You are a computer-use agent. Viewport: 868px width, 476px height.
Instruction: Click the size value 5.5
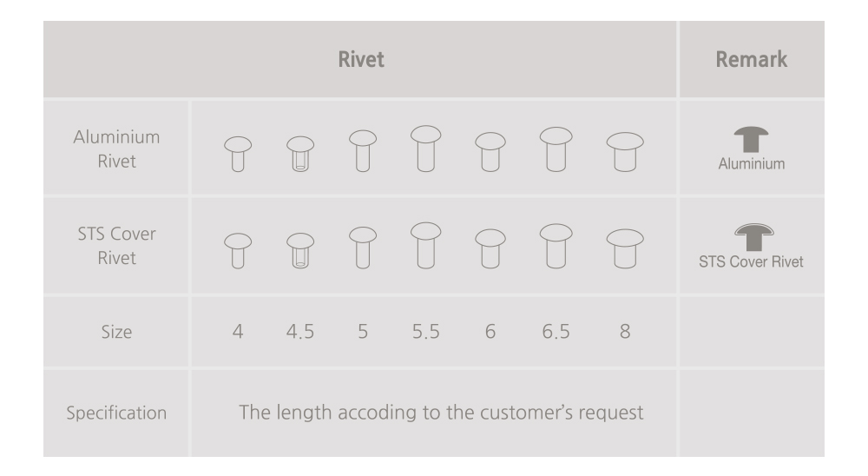click(425, 331)
